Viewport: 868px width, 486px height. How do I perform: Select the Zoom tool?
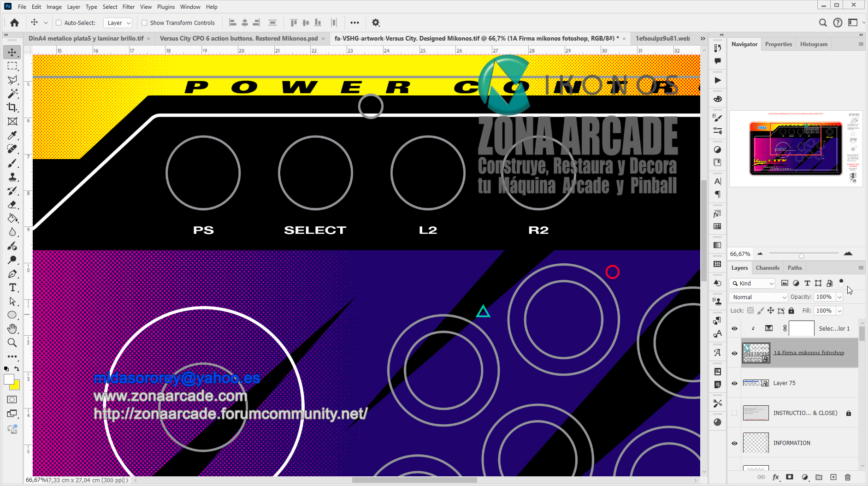point(12,343)
